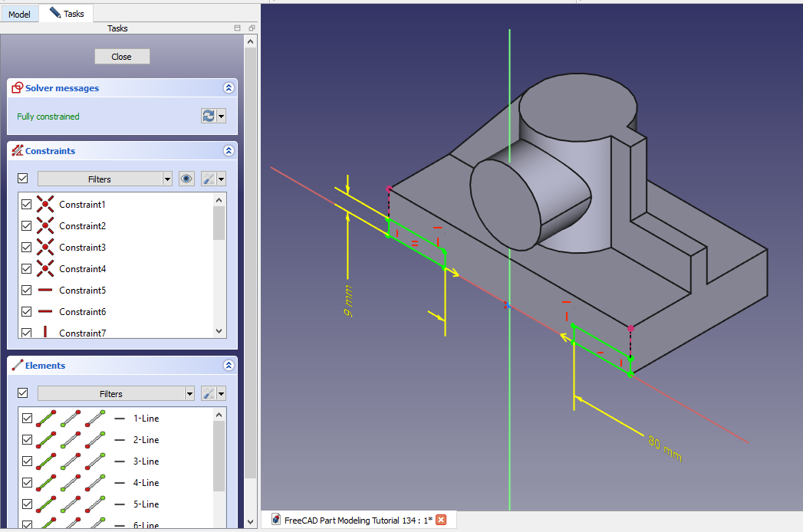This screenshot has width=803, height=532.
Task: Collapse the Solver messages section
Action: click(228, 88)
